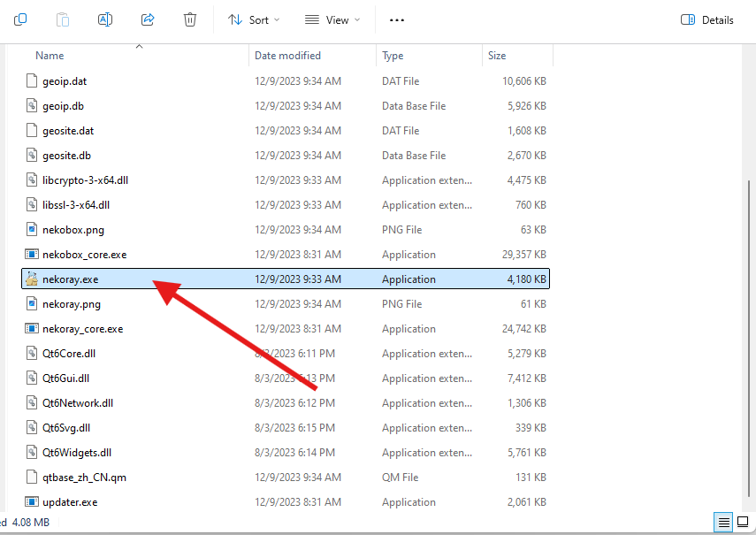Viewport: 756px width, 535px height.
Task: Click the Rename icon in the toolbar
Action: (x=105, y=19)
